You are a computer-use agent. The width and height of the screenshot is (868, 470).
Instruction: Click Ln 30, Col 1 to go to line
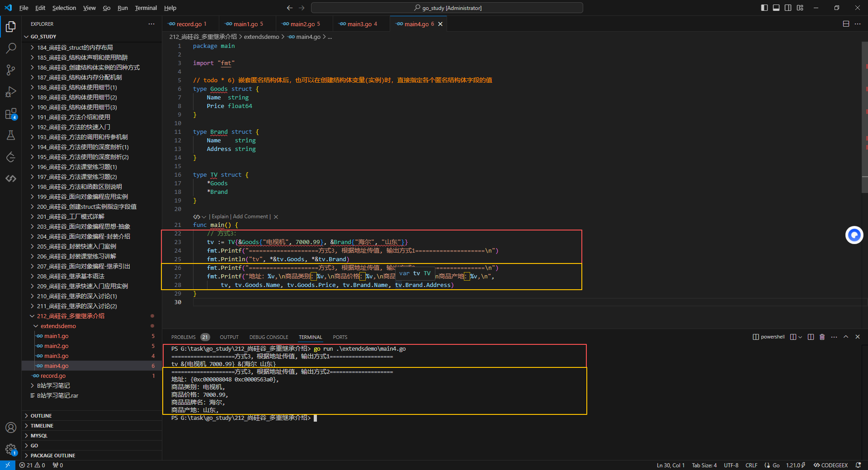pos(670,465)
